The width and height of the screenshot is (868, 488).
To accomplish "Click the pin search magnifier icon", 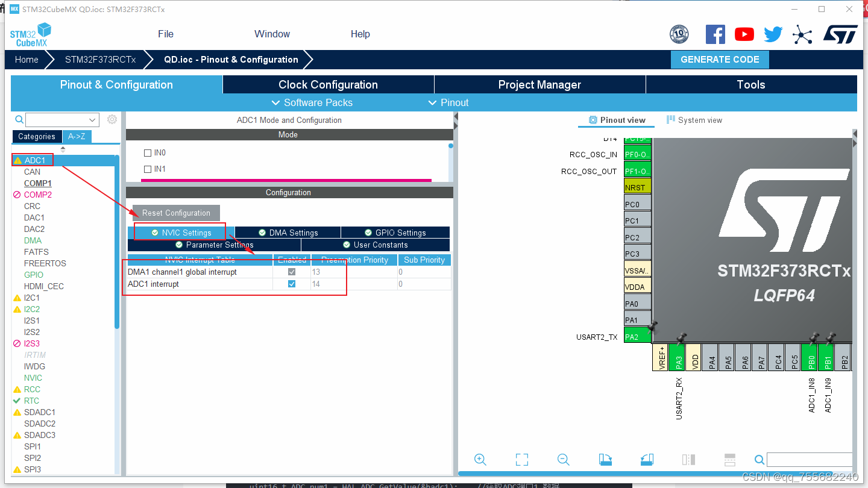I will tap(759, 460).
